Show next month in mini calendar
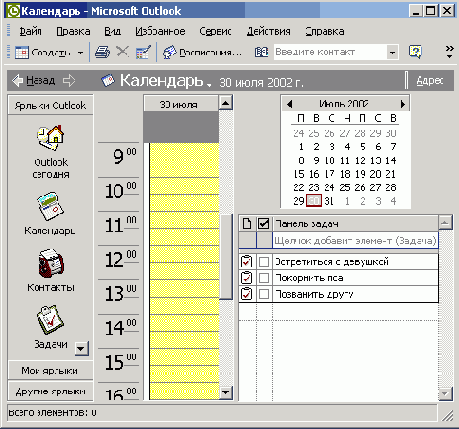 click(x=403, y=104)
